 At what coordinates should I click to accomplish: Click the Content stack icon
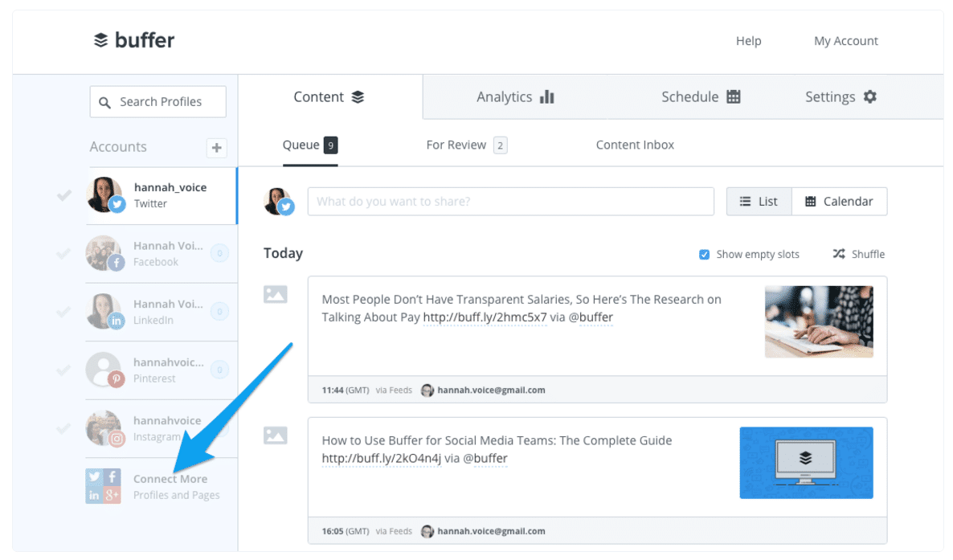pos(358,96)
